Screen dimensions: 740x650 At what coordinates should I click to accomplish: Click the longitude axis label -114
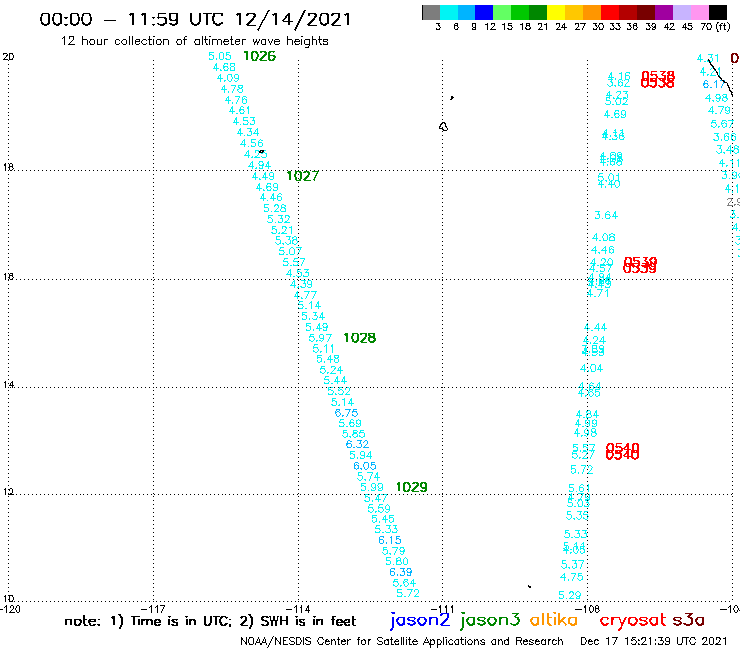tap(298, 608)
